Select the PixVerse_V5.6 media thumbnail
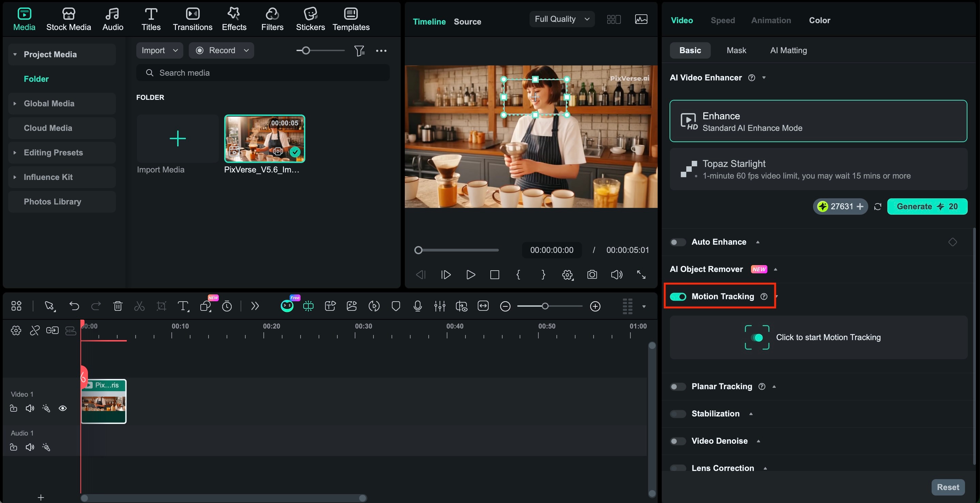Image resolution: width=980 pixels, height=503 pixels. [264, 138]
